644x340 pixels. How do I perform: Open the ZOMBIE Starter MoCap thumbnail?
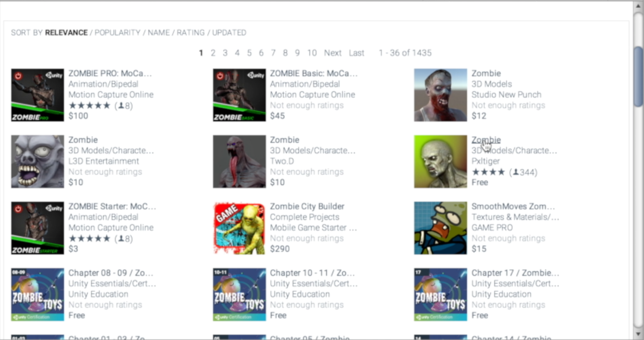pos(38,228)
